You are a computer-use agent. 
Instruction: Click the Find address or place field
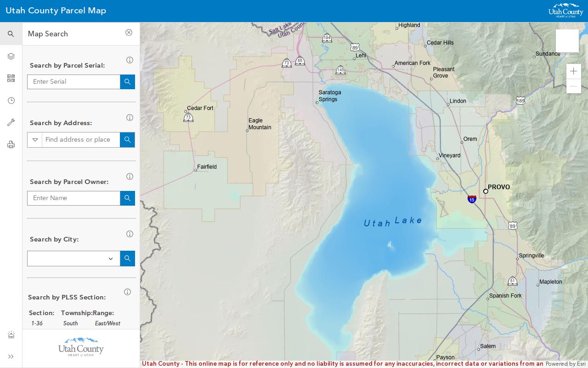(x=81, y=139)
